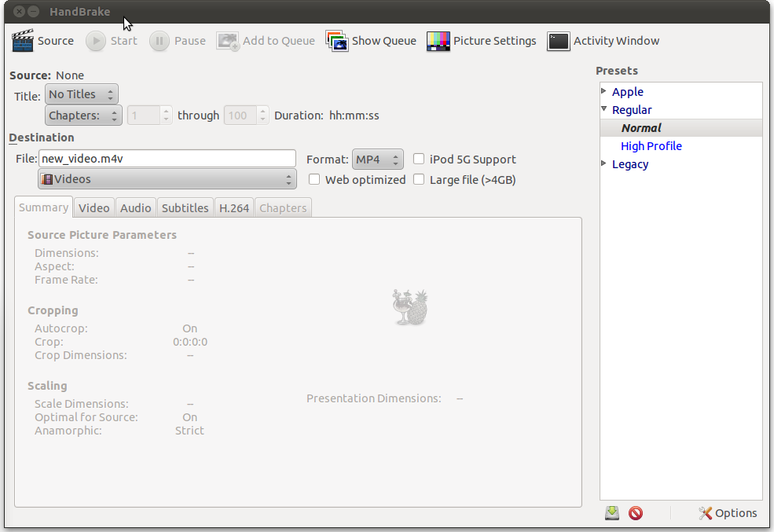Click the Picture Settings label
The width and height of the screenshot is (774, 532).
(494, 41)
